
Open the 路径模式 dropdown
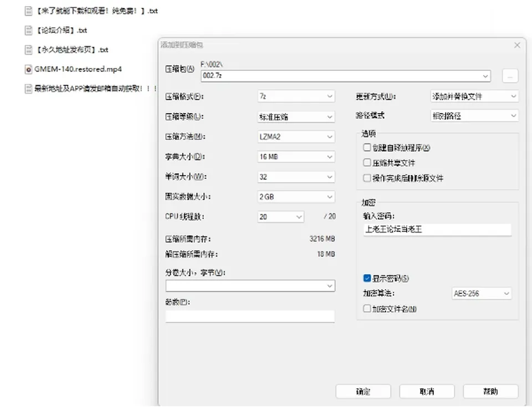(474, 116)
